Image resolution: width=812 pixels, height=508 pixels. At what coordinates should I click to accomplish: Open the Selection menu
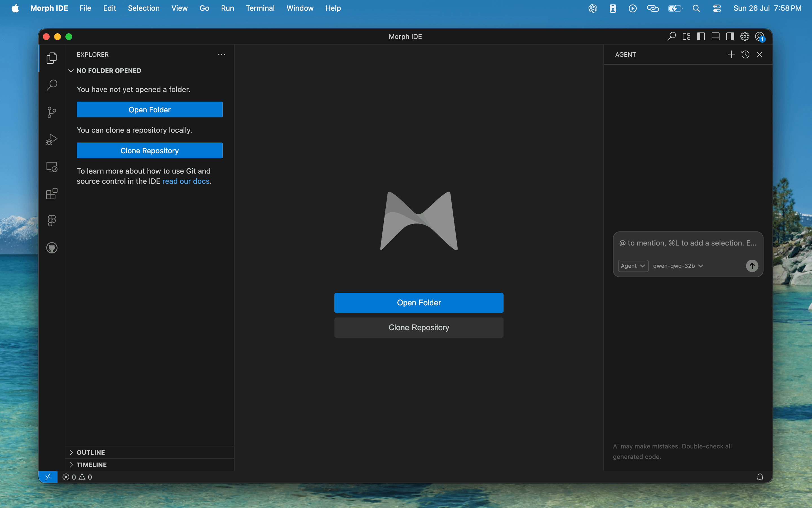pos(144,8)
